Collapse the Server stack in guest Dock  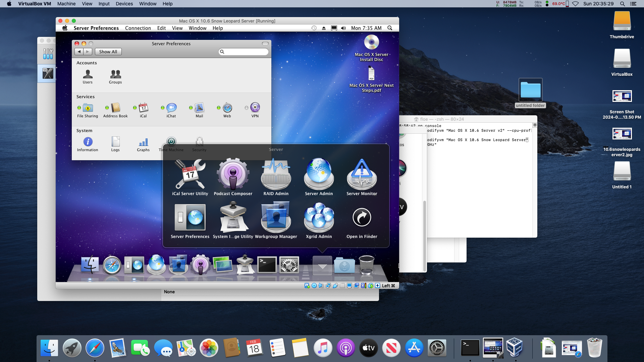322,266
